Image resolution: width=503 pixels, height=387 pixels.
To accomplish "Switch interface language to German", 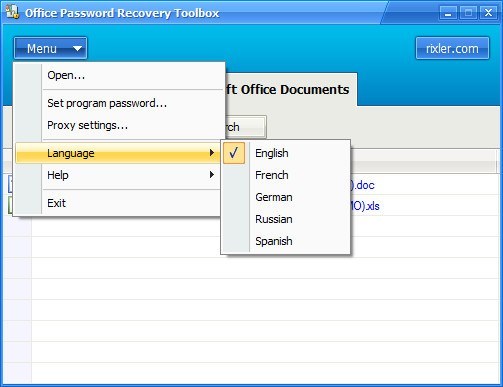I will (x=286, y=197).
